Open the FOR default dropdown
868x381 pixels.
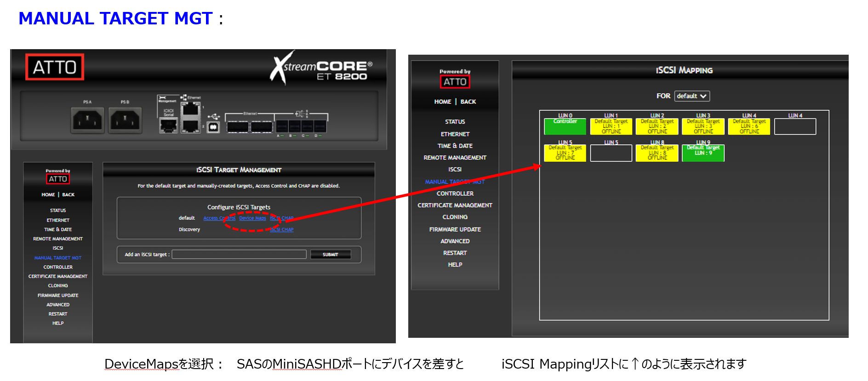691,96
